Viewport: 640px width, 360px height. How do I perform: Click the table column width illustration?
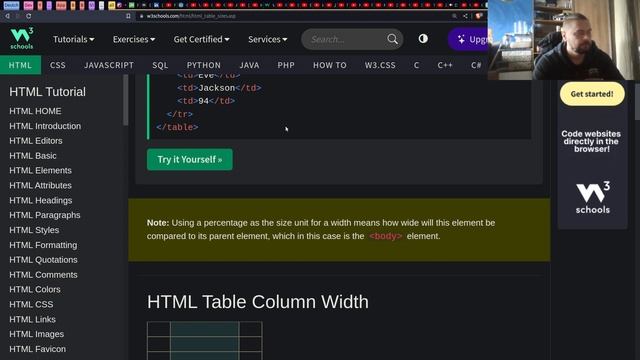click(204, 340)
